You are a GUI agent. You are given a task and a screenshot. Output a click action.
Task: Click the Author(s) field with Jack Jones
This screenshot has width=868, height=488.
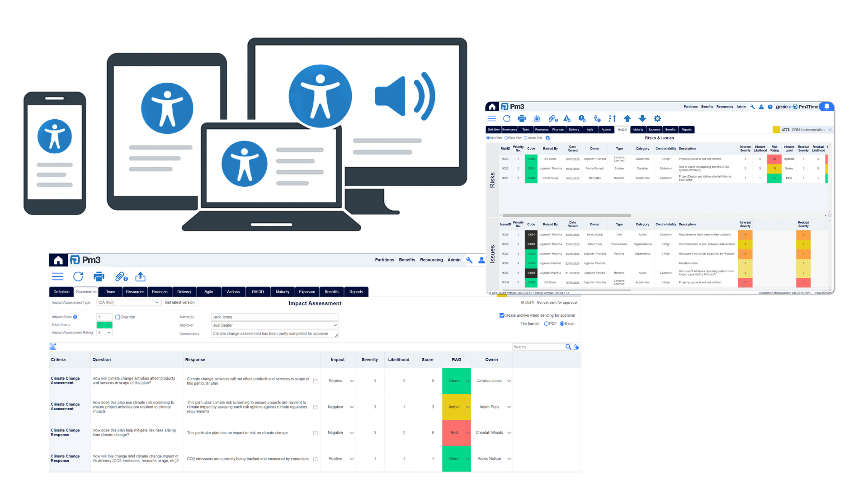click(x=275, y=317)
